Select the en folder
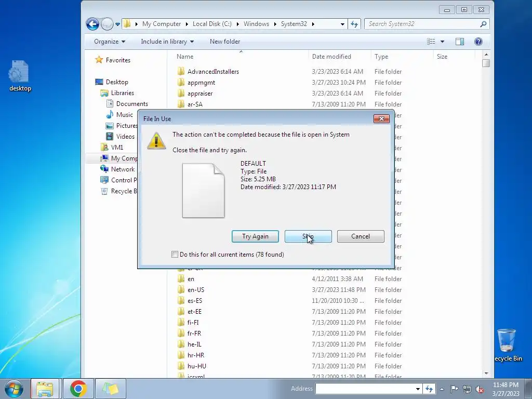The image size is (532, 399). coord(186,279)
